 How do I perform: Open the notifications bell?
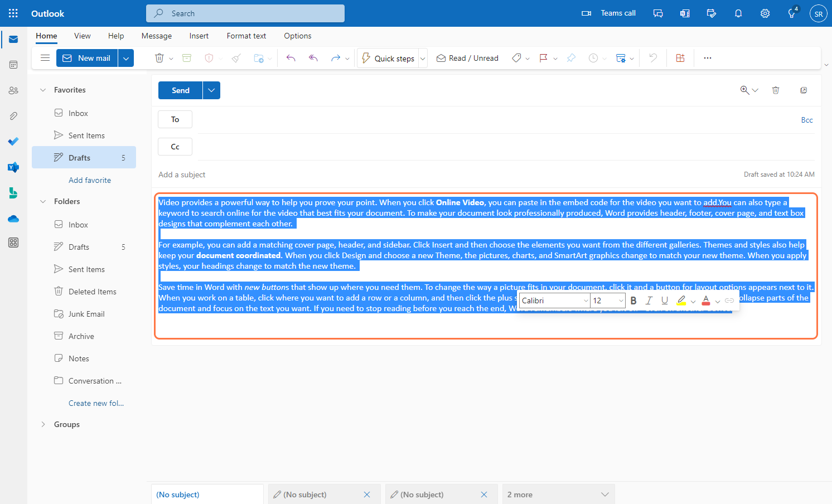[738, 13]
